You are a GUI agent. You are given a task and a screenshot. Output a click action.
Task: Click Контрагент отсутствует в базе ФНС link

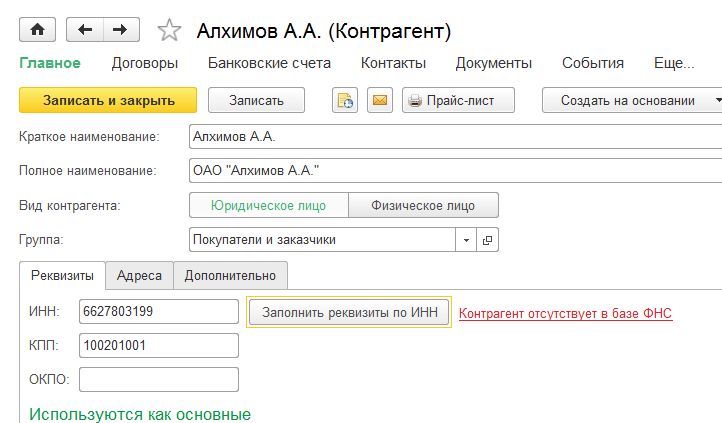[x=565, y=313]
